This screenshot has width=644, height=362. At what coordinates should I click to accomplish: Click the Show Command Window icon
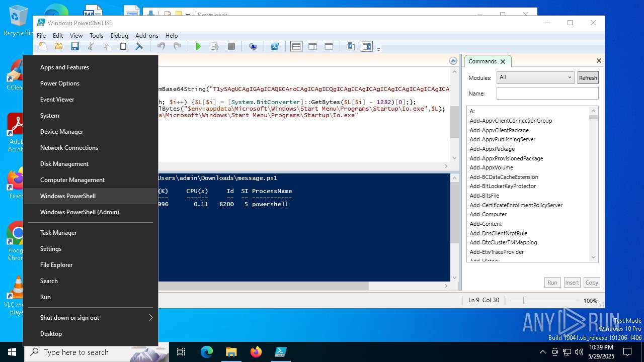(351, 47)
